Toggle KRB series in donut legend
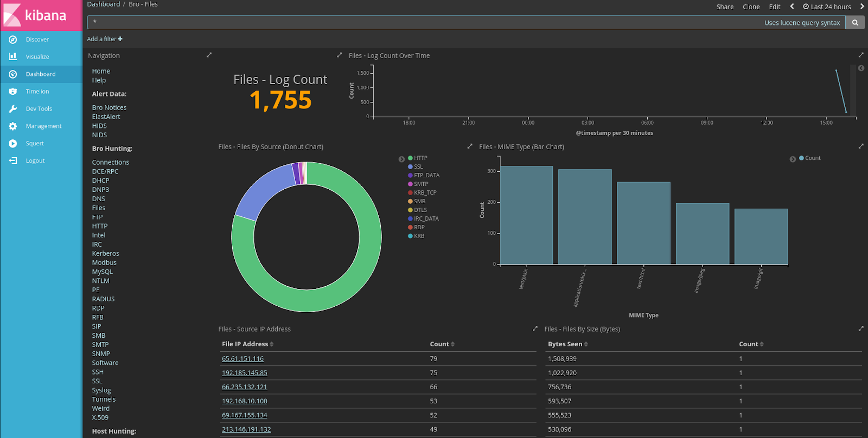 coord(416,236)
